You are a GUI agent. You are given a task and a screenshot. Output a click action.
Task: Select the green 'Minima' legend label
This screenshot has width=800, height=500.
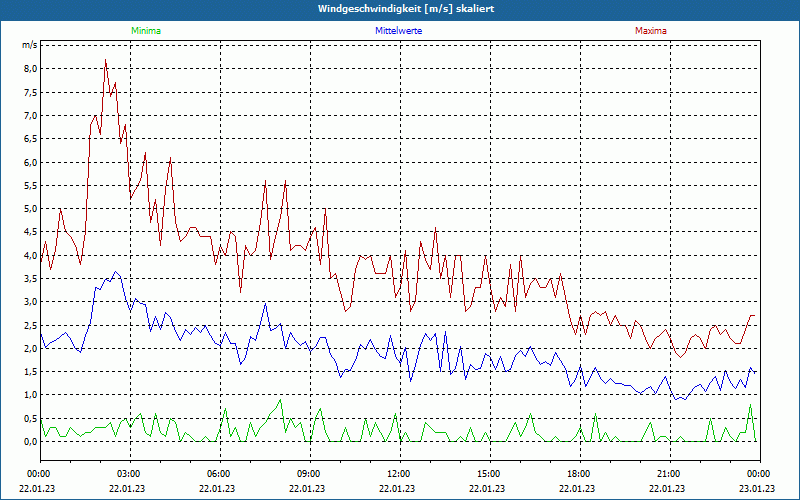[x=146, y=31]
